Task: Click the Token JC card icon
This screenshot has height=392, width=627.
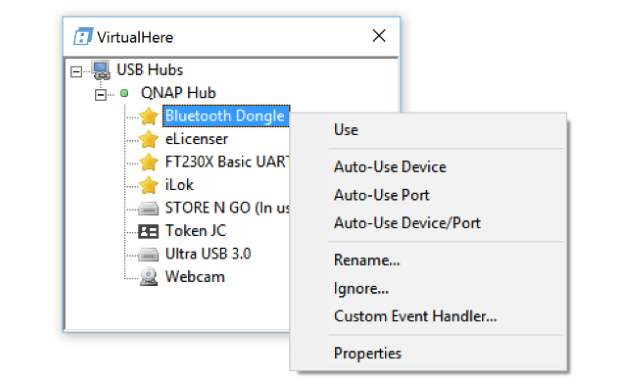Action: coord(148,231)
